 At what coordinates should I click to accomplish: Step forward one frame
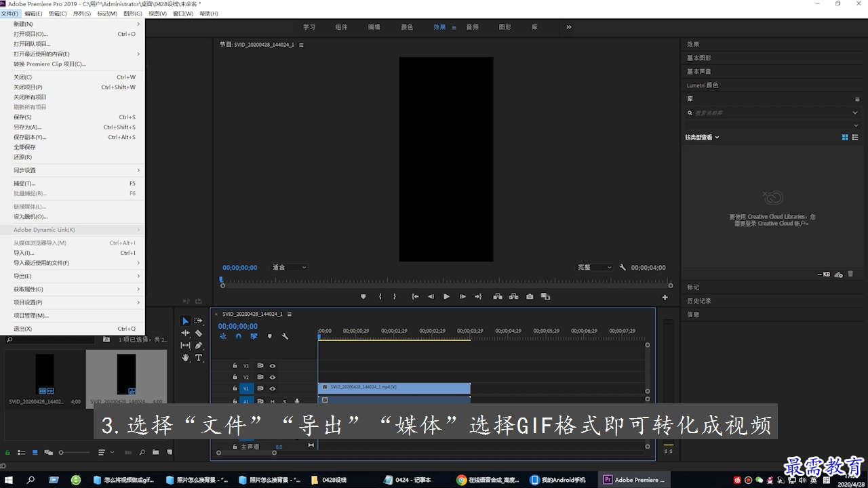pyautogui.click(x=462, y=296)
